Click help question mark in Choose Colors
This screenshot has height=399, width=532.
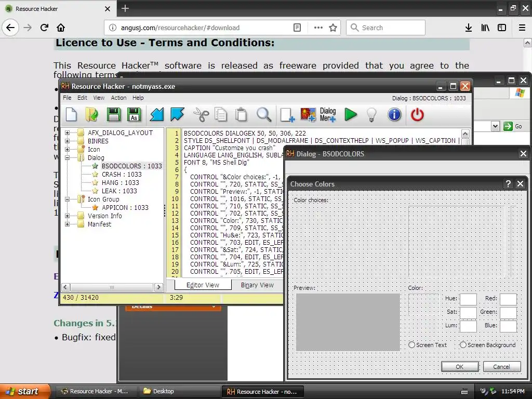tap(508, 184)
